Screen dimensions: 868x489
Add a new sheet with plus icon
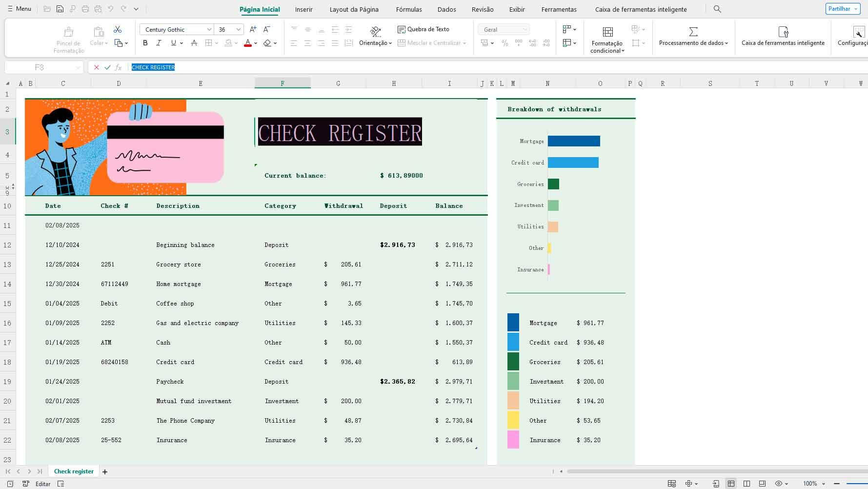point(105,471)
